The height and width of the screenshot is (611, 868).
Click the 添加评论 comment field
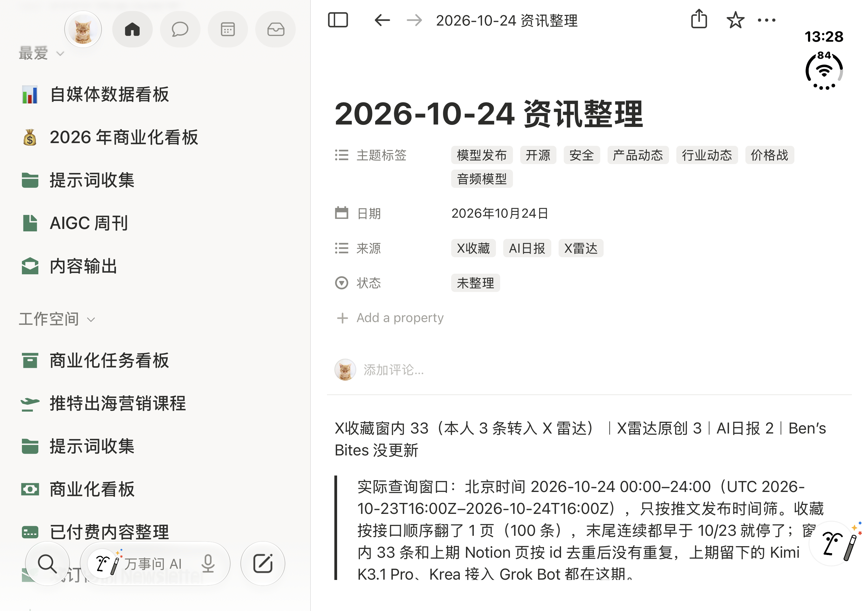[x=394, y=370]
